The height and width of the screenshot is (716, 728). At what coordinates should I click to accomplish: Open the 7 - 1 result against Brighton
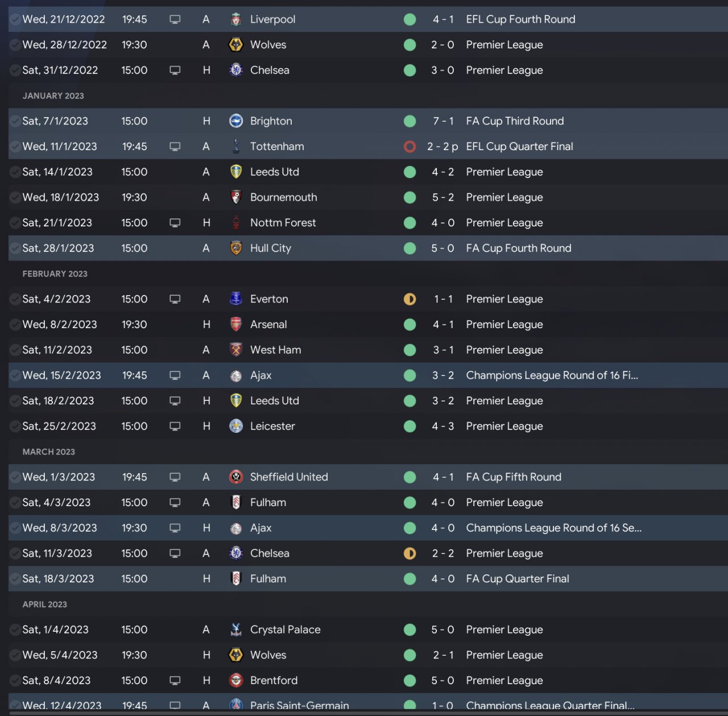(x=443, y=121)
